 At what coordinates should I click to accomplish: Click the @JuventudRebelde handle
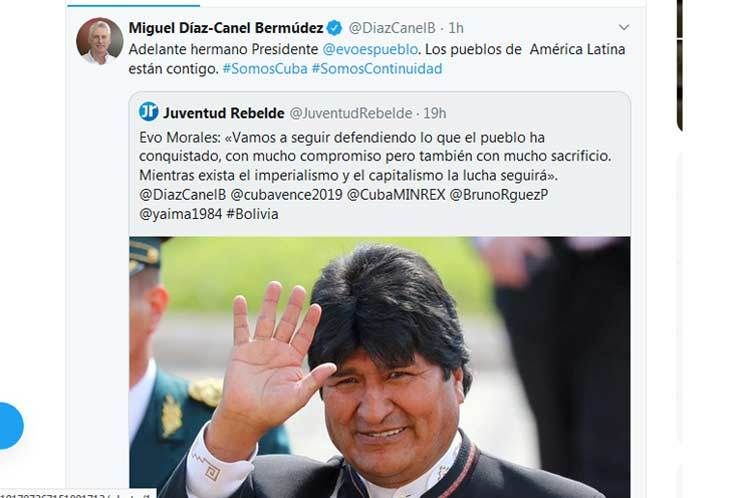351,113
